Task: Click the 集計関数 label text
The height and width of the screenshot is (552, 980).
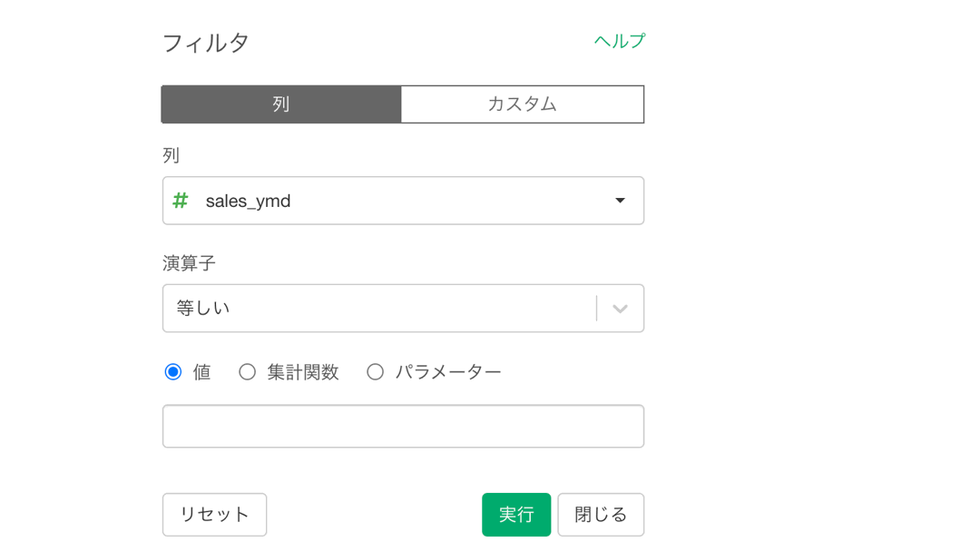Action: (303, 372)
